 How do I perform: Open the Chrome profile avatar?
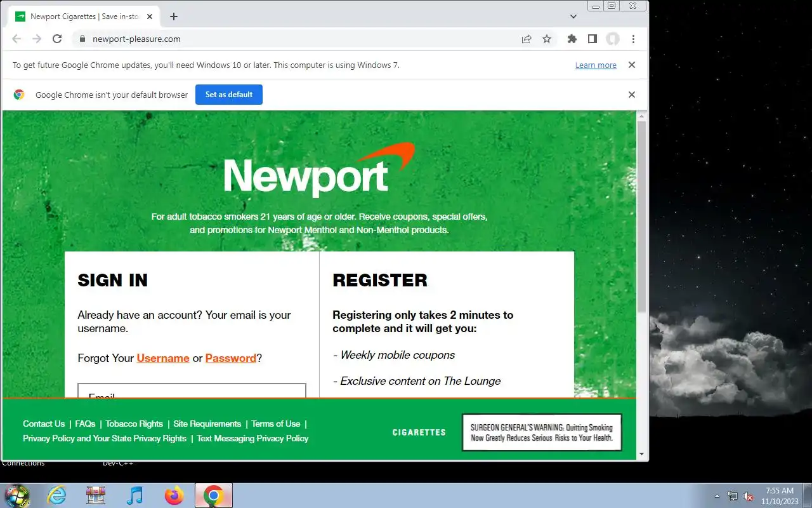(x=612, y=39)
